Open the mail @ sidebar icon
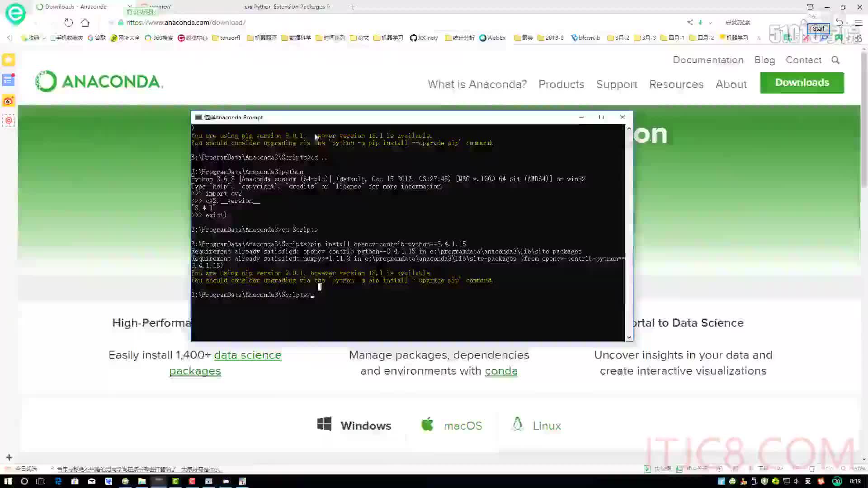Viewport: 868px width, 488px height. click(x=9, y=121)
